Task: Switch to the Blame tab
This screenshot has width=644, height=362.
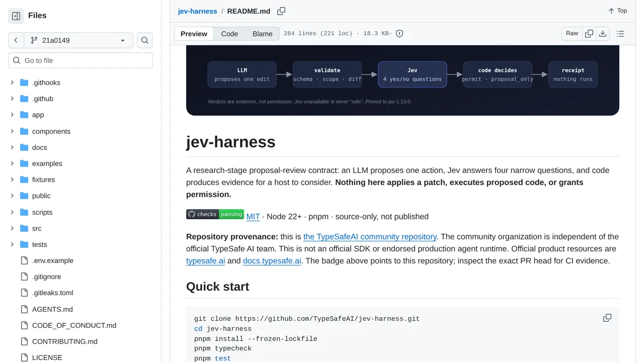Action: 263,34
